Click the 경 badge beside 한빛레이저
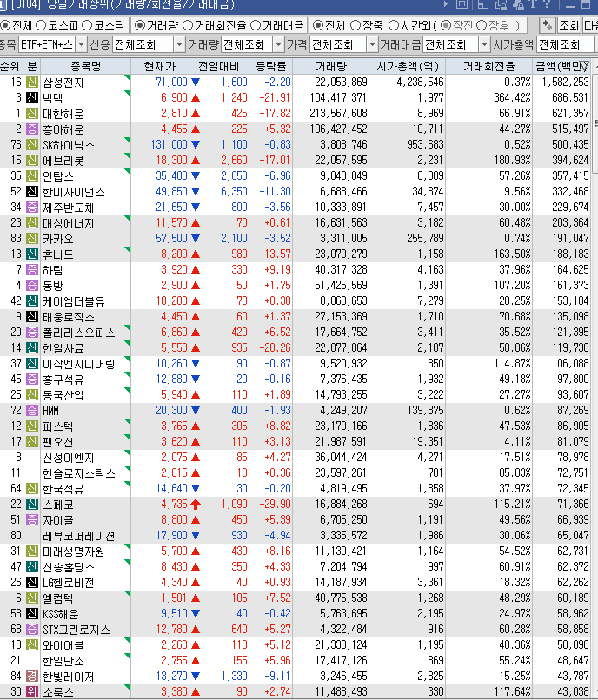The height and width of the screenshot is (700, 598). (x=32, y=676)
